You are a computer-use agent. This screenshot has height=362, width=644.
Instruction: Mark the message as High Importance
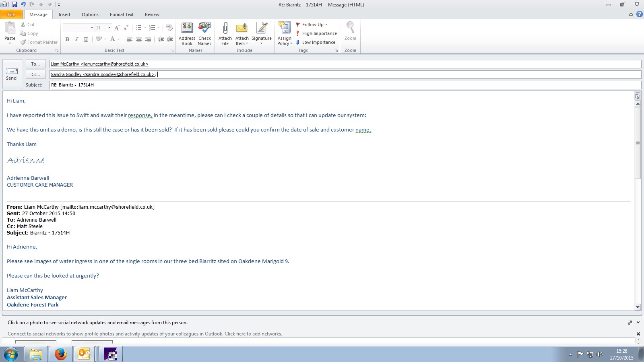coord(316,33)
